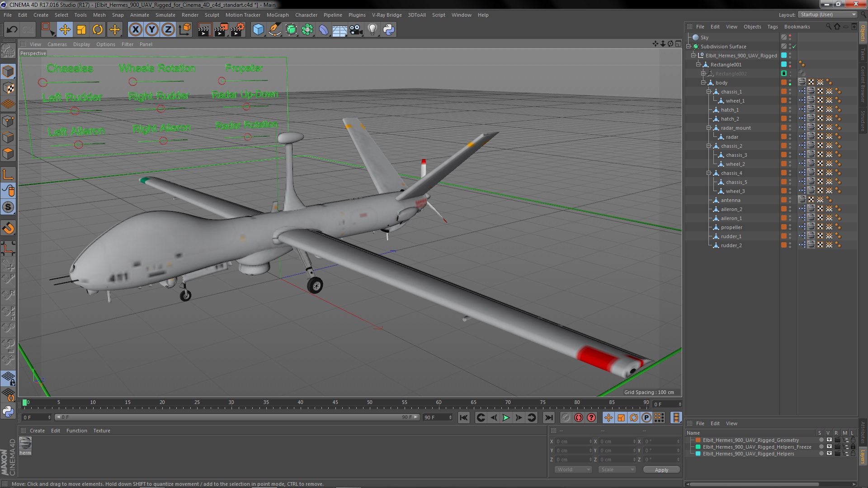Image resolution: width=868 pixels, height=488 pixels.
Task: Add a Subdivision Surface generator icon
Action: pyautogui.click(x=291, y=30)
